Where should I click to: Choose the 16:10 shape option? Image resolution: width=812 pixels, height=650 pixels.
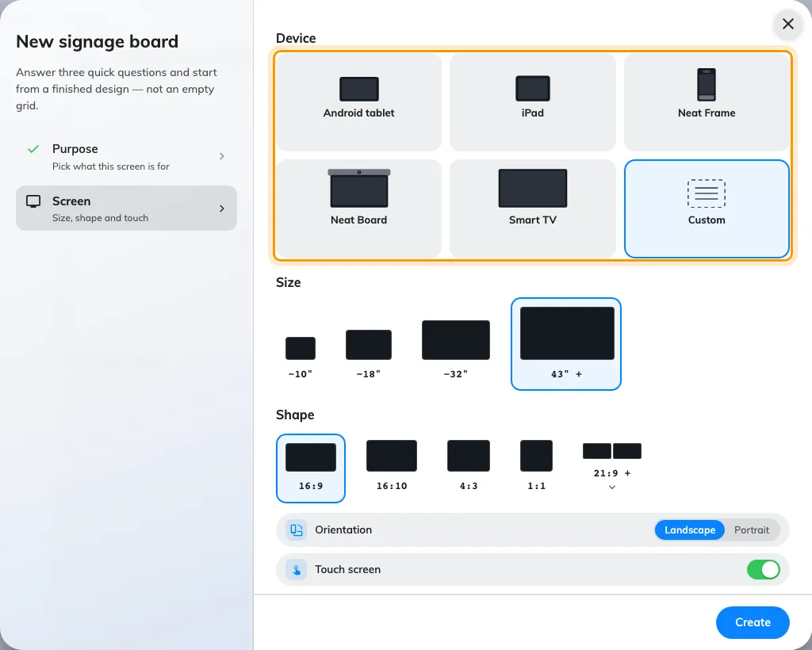[392, 465]
